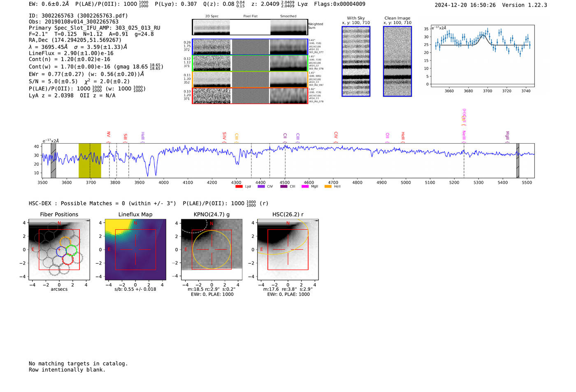The width and height of the screenshot is (576, 392).
Task: Click the Obs: 20190108v014_3002265763 line
Action: (74, 22)
